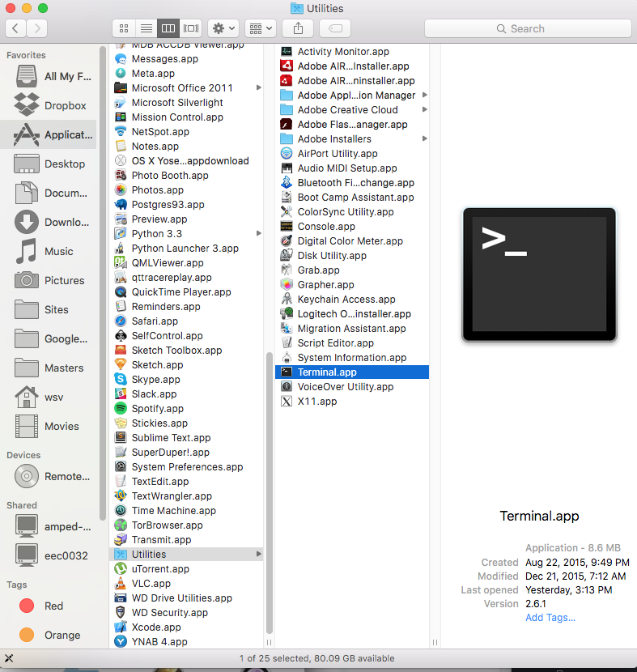Click the Terminal preview thumbnail
The image size is (637, 672).
(x=539, y=274)
